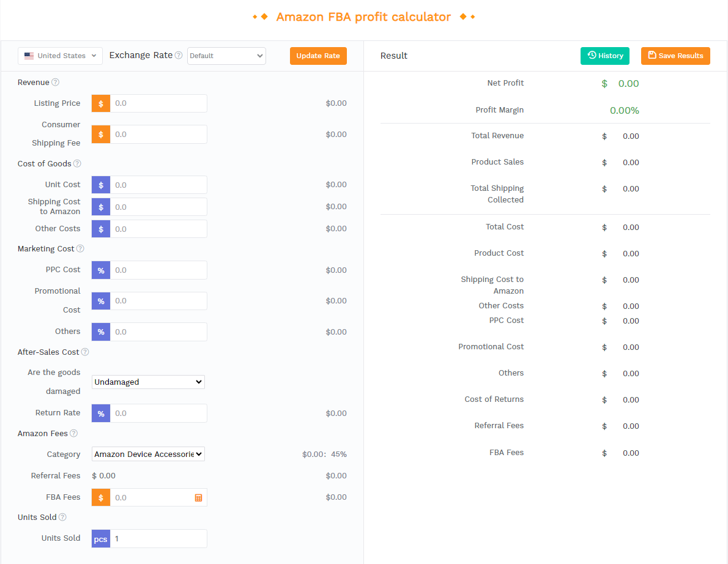Click the 'Referral Fees' result label

[499, 426]
